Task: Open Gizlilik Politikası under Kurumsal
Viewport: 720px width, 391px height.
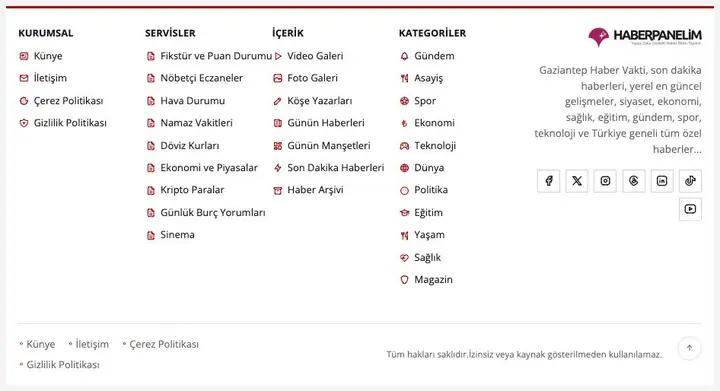Action: pyautogui.click(x=70, y=123)
